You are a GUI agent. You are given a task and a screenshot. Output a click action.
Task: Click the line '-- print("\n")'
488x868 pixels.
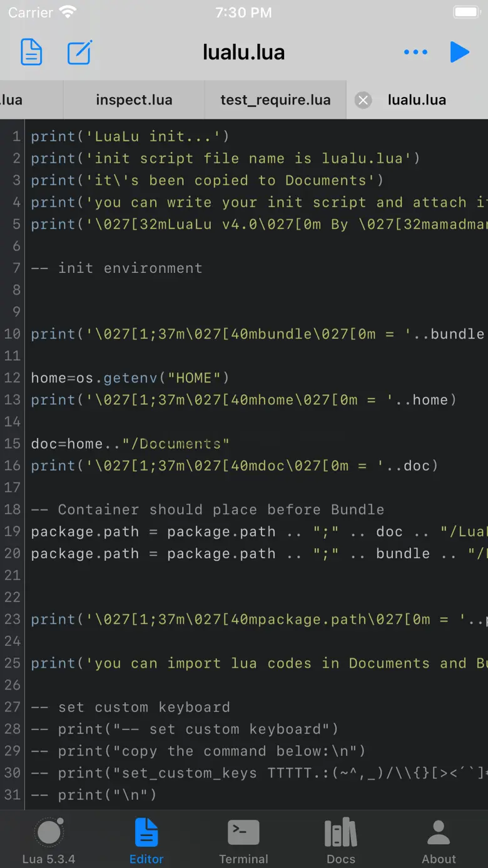(94, 795)
